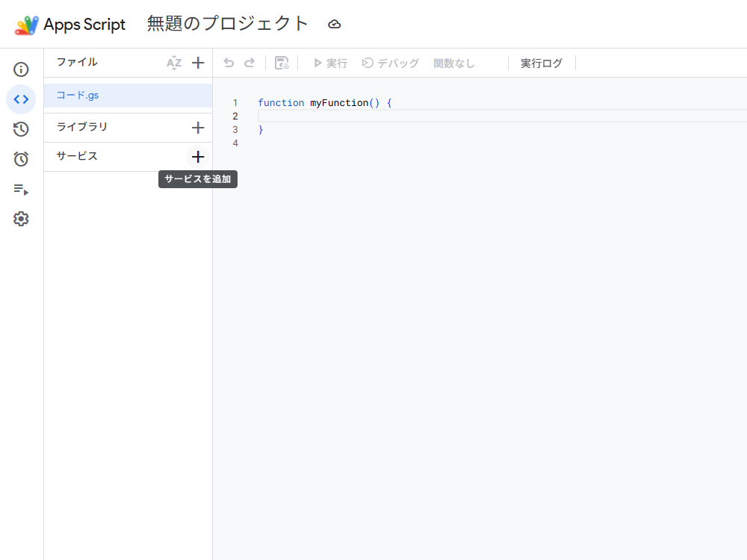Click line number 4 in the gutter
This screenshot has width=747, height=560.
235,143
